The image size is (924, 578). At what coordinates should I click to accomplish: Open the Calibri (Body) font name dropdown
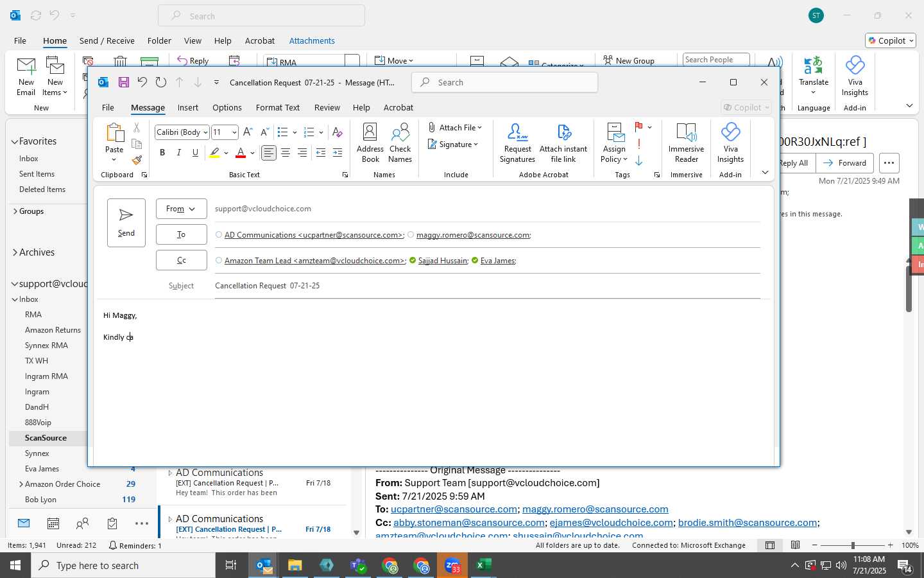coord(205,132)
